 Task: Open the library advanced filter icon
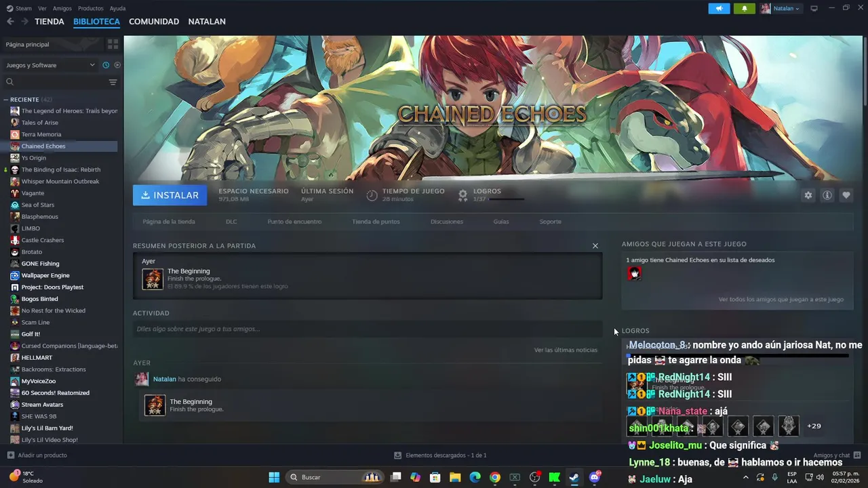pos(113,82)
